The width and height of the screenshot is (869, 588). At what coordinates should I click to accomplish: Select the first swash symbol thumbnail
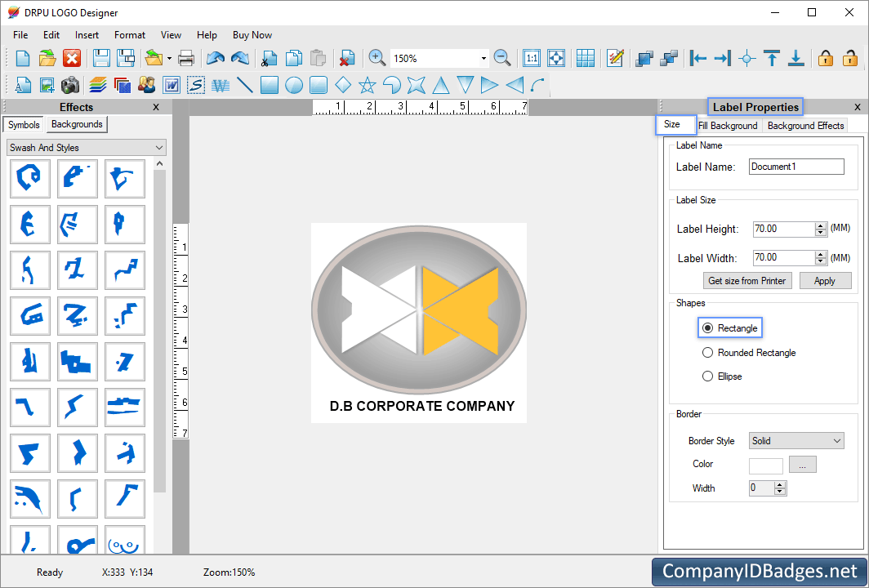(30, 179)
